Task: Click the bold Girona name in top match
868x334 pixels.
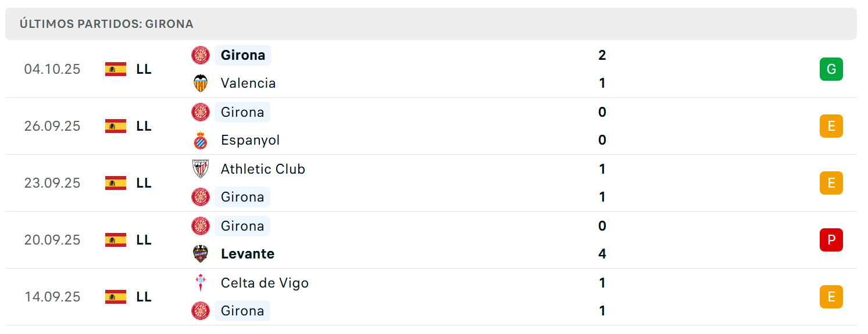Action: (243, 55)
